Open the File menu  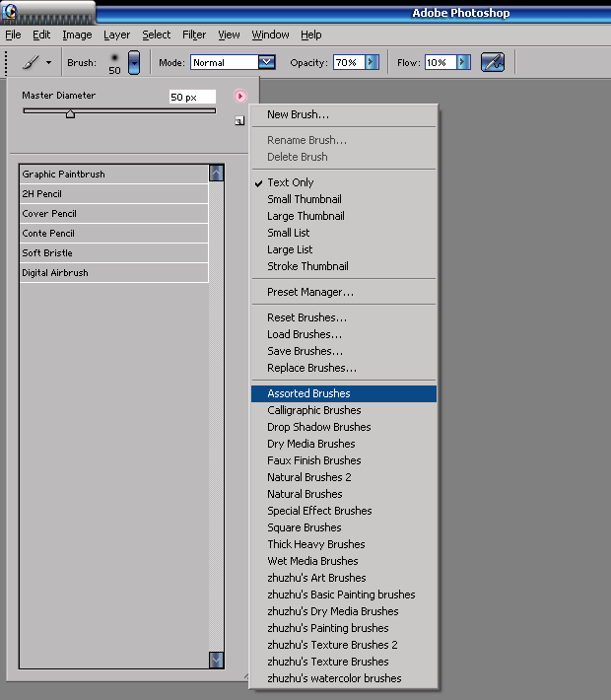[x=13, y=35]
